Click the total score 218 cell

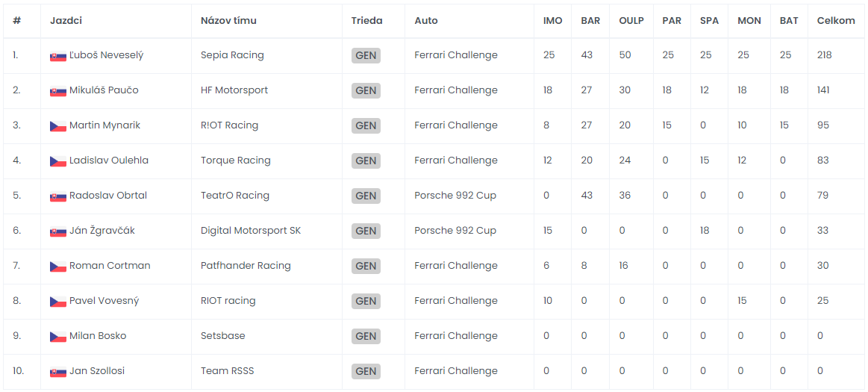click(x=824, y=55)
